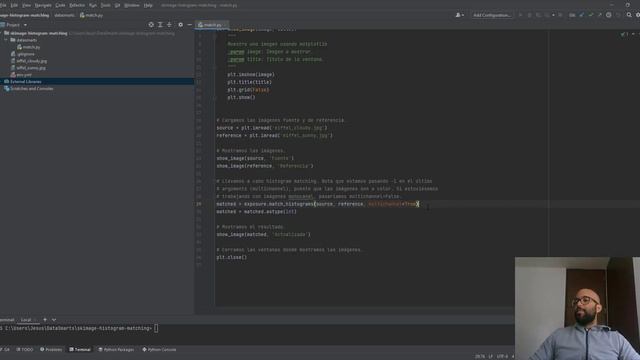
Task: Click the Select Opened File locate icon
Action: [151, 25]
